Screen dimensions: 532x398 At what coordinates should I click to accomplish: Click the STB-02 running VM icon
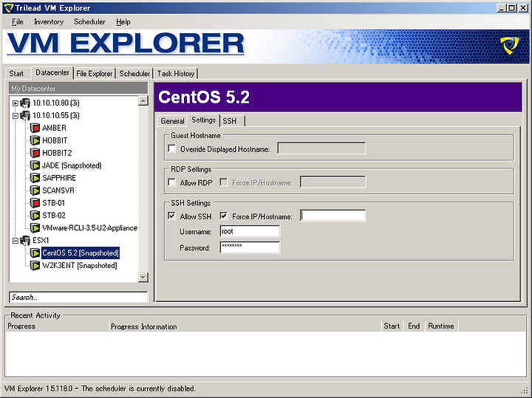35,216
